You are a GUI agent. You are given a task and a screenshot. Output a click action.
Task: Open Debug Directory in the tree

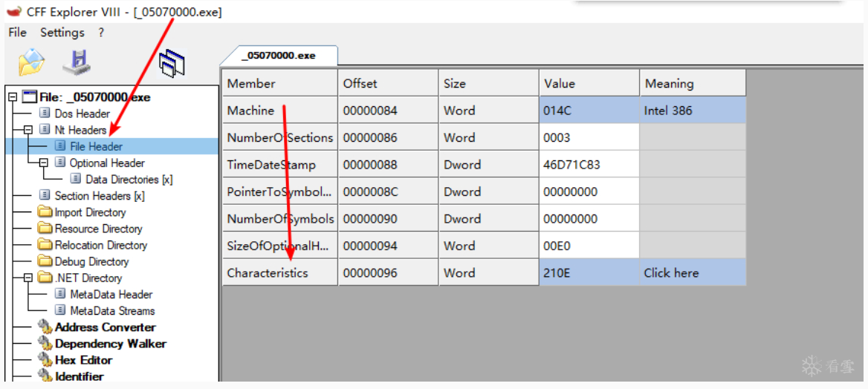[x=92, y=261]
